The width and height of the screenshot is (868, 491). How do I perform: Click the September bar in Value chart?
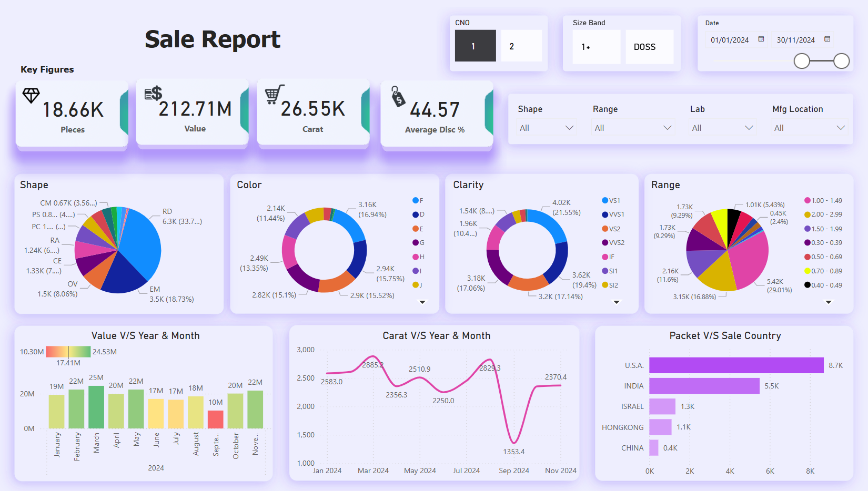tap(216, 420)
